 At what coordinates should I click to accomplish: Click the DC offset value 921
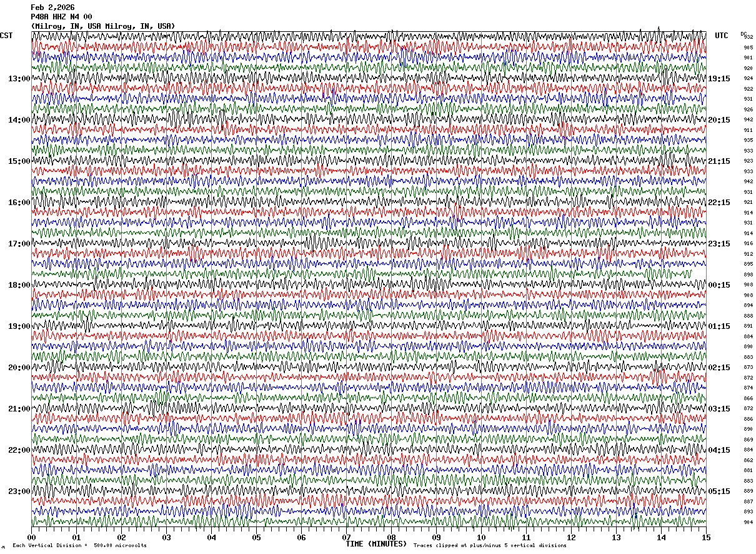(x=748, y=203)
